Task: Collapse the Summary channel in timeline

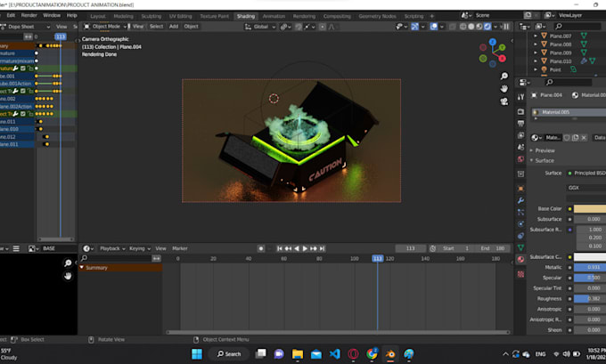Action: [x=82, y=268]
